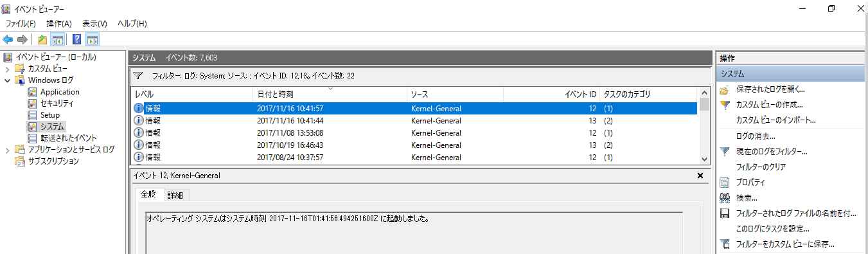
Task: Click the 検索 binoculars action
Action: (747, 198)
